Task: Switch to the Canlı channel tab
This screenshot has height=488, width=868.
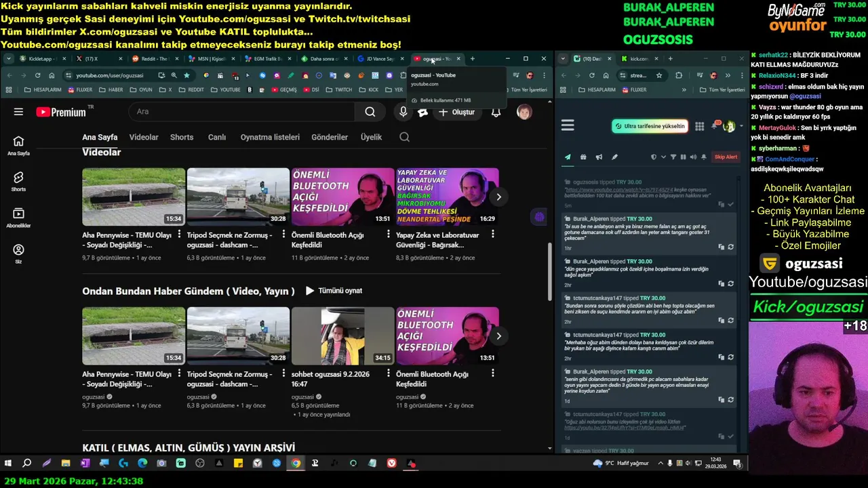Action: 217,137
